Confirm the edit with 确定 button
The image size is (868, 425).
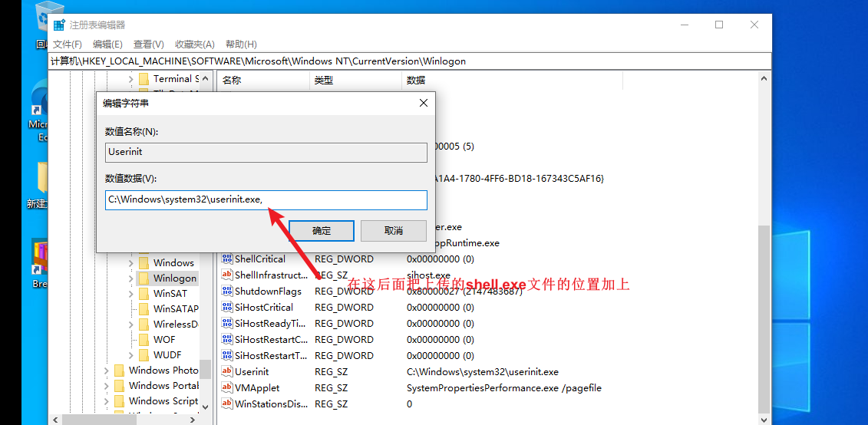click(x=322, y=231)
